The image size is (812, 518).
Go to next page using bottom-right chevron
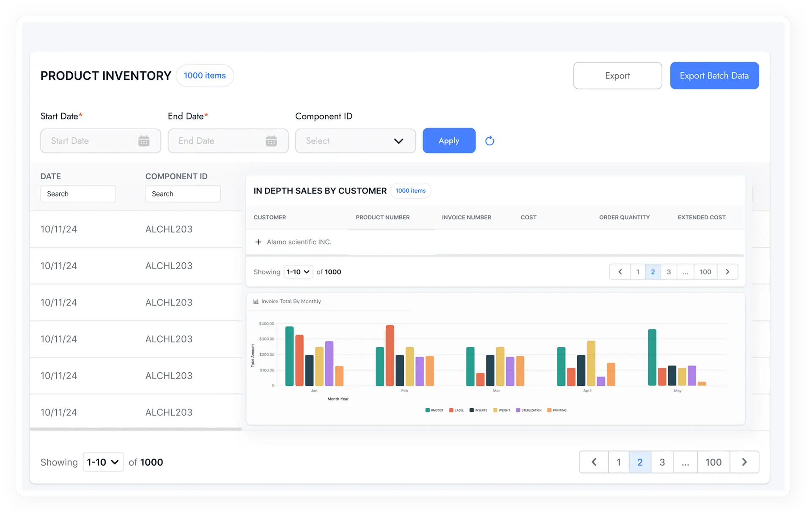click(745, 462)
